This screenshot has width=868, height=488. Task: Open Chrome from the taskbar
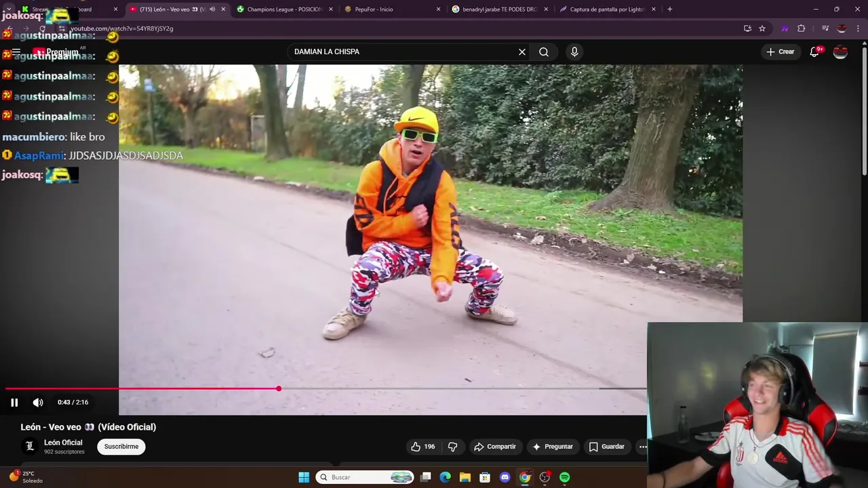(525, 477)
